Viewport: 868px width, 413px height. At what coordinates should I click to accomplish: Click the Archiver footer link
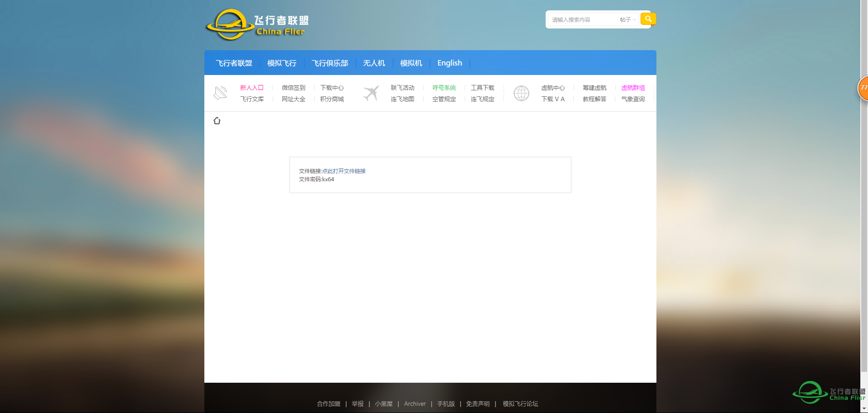point(415,404)
